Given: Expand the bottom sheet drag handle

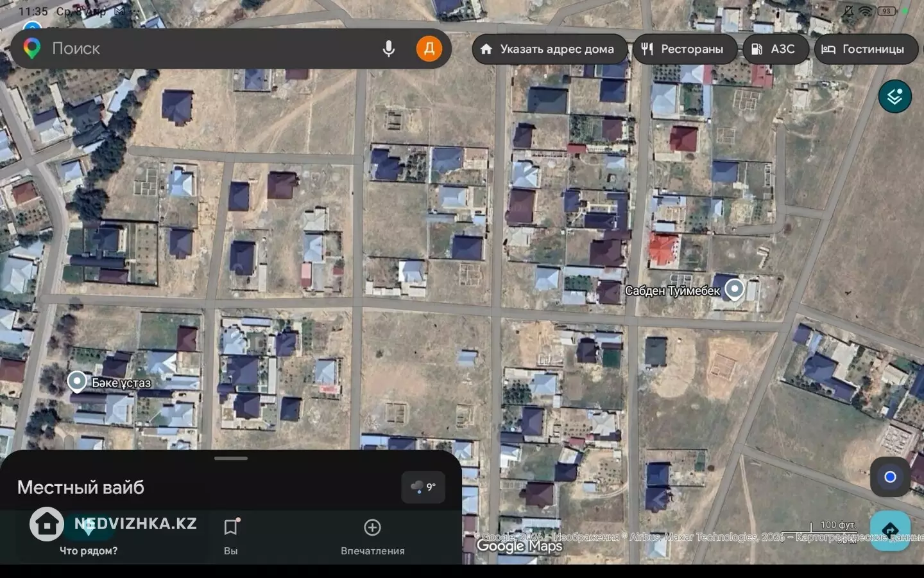Looking at the screenshot, I should coord(231,459).
